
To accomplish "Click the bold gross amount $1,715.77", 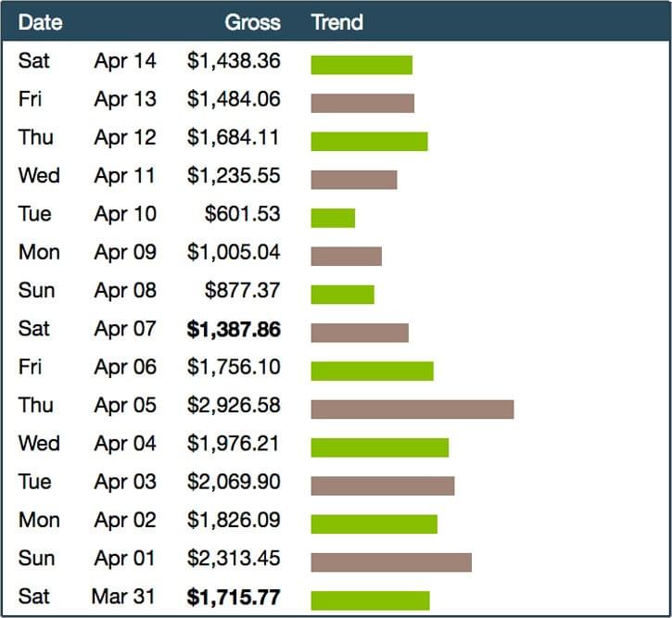I will click(x=234, y=597).
